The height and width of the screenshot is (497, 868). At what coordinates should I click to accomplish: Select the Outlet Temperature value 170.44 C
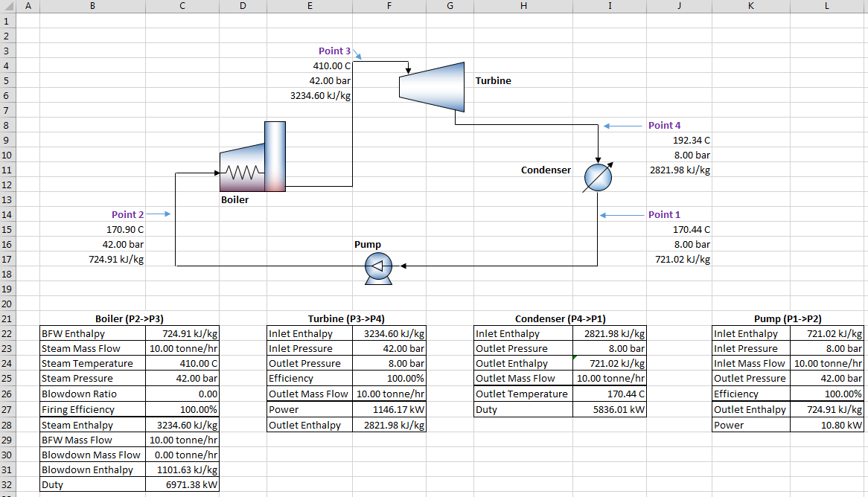[x=610, y=394]
